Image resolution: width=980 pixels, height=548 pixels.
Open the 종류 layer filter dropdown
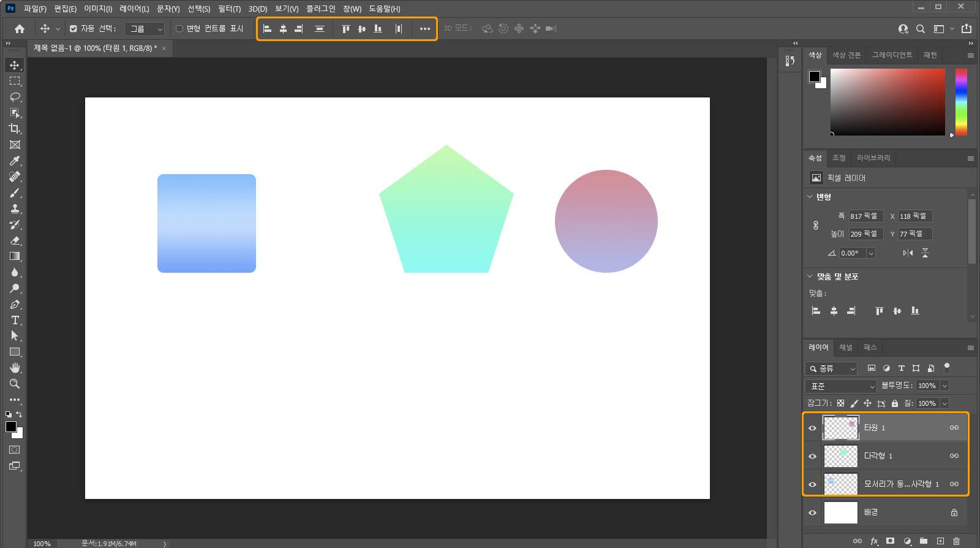(831, 368)
